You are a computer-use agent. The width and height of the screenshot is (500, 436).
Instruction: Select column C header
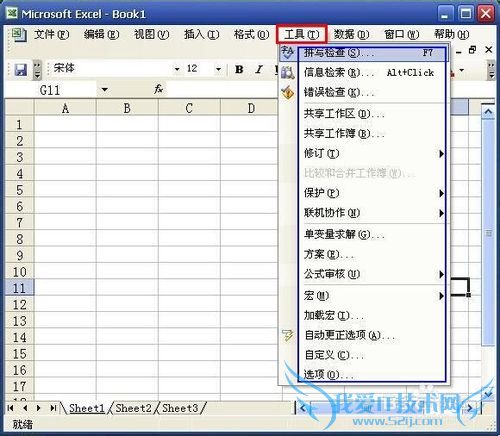click(x=189, y=108)
